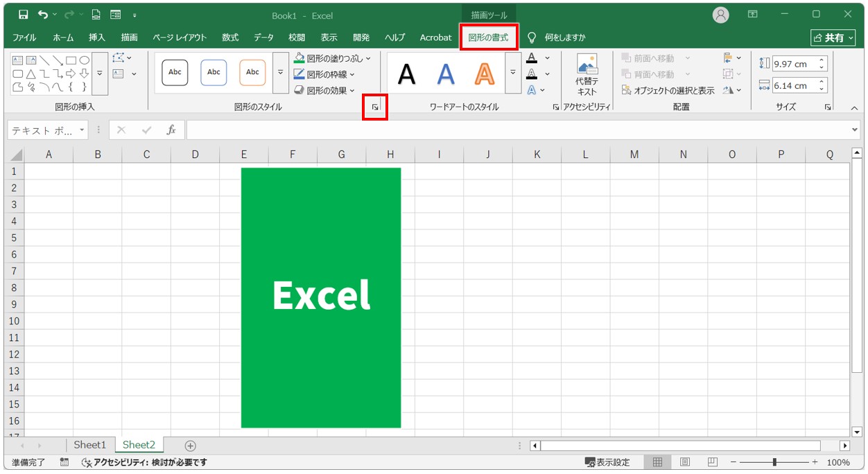Click the Undo arrow
The image size is (868, 474).
[x=44, y=15]
